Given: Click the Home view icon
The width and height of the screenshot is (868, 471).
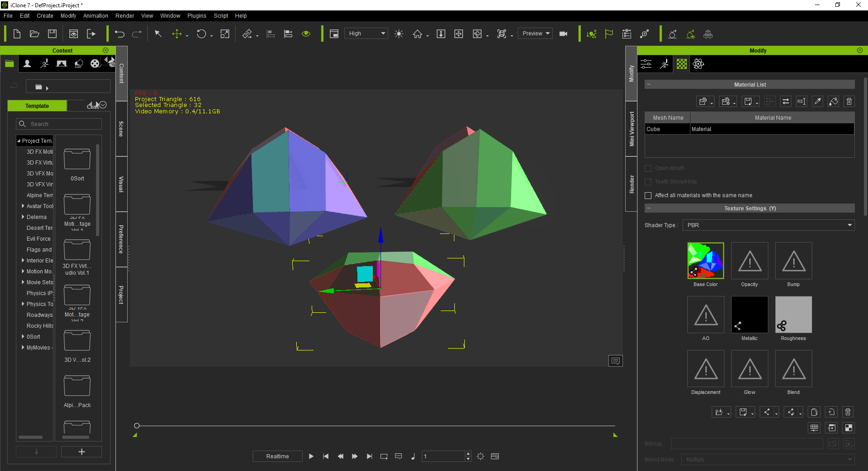Looking at the screenshot, I should pyautogui.click(x=417, y=34).
